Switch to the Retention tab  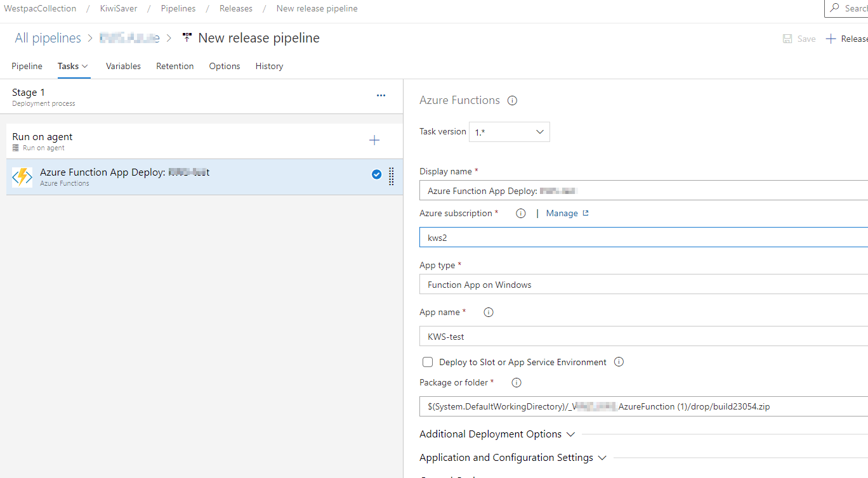175,66
